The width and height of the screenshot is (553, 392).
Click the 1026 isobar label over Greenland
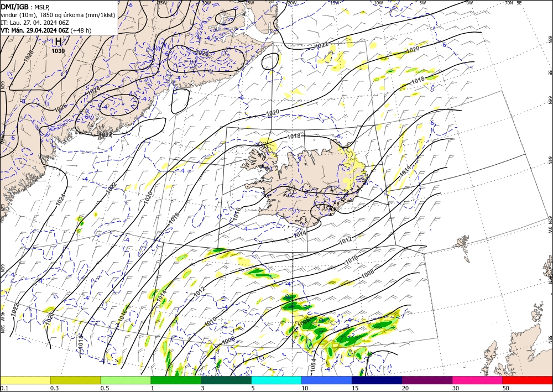pos(60,108)
